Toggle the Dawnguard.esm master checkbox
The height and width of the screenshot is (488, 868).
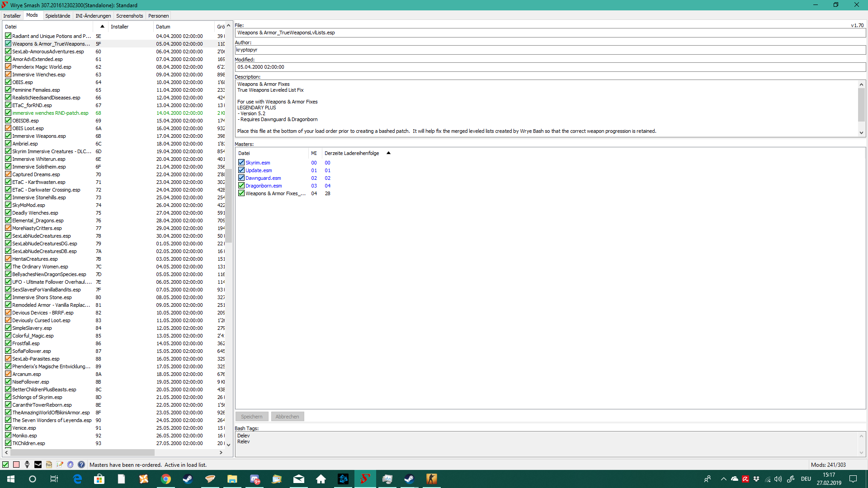(x=241, y=178)
